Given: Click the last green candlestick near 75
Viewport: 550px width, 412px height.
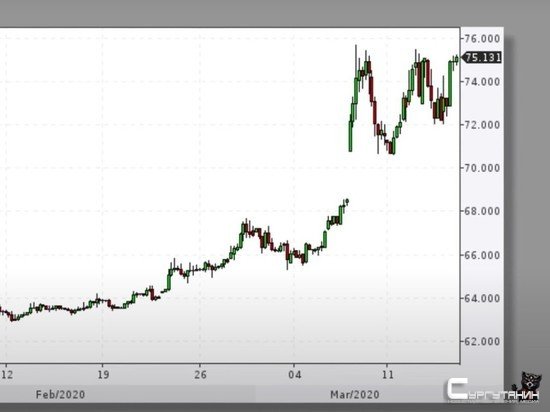Looking at the screenshot, I should point(456,59).
